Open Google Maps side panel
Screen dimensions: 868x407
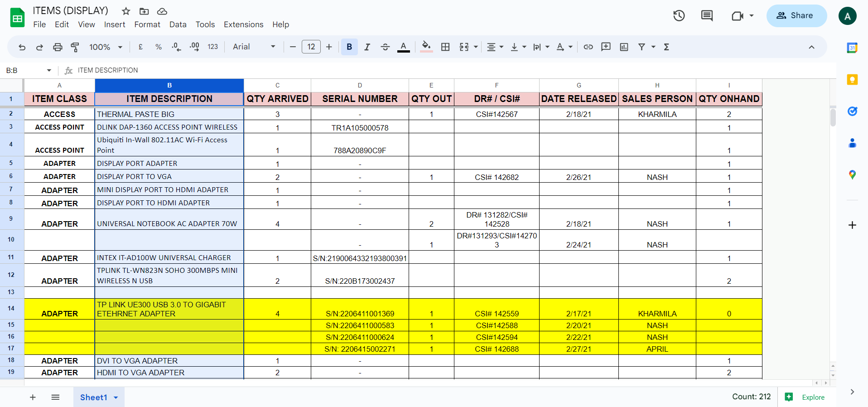852,175
